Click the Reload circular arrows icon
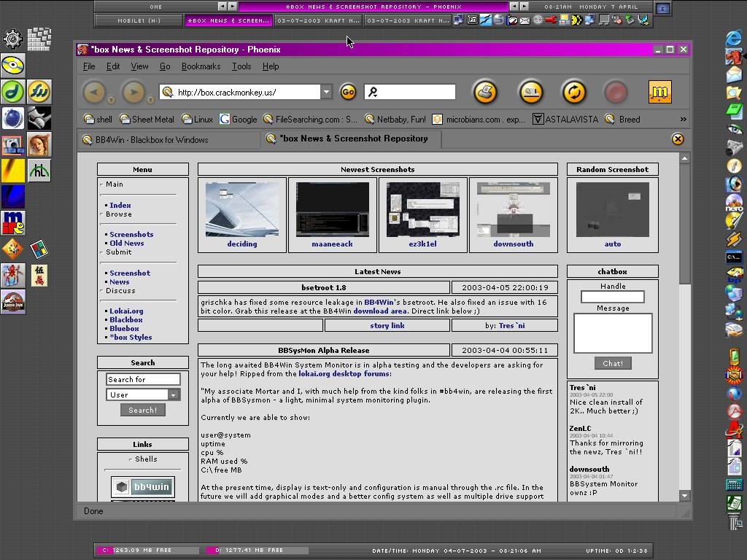 (x=574, y=92)
